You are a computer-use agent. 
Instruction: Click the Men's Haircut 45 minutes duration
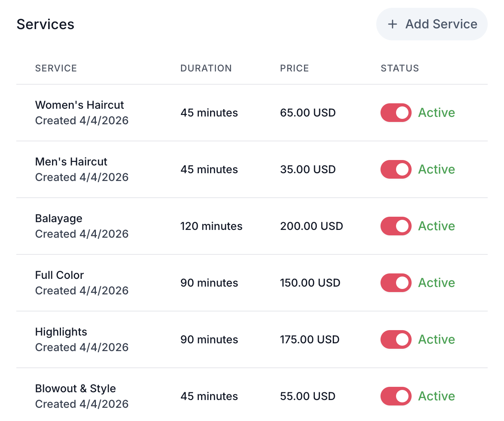[x=209, y=169]
